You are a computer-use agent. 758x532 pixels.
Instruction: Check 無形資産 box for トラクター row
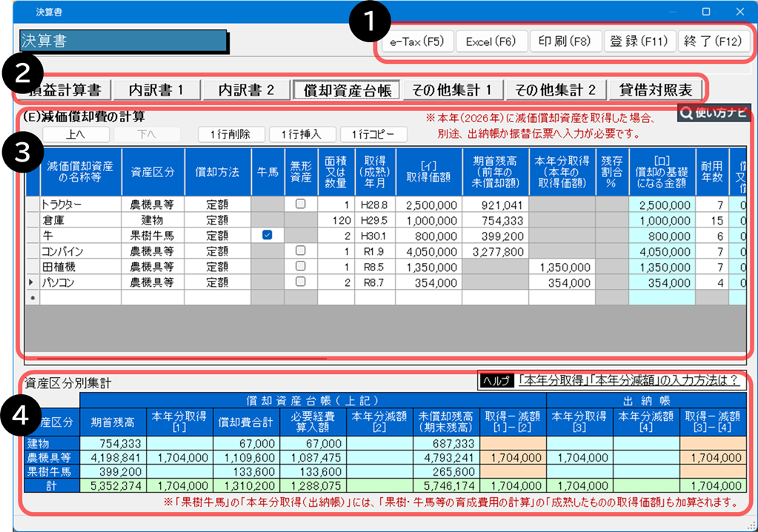(x=301, y=204)
